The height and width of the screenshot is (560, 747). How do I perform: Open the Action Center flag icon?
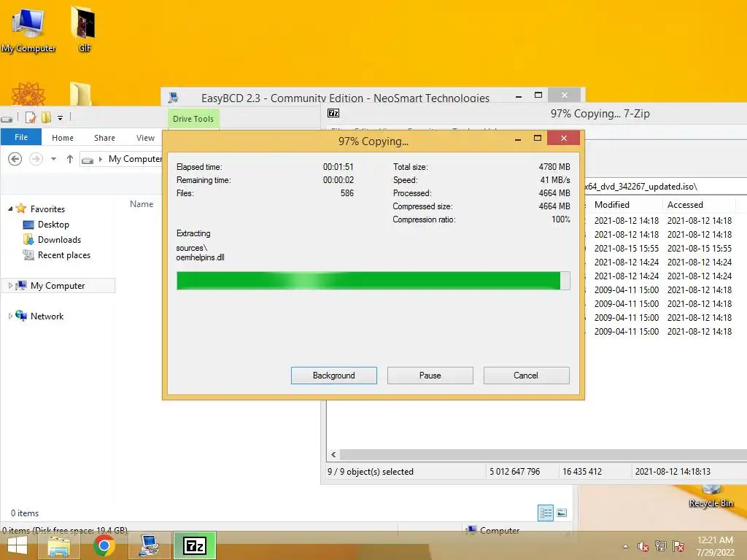678,546
